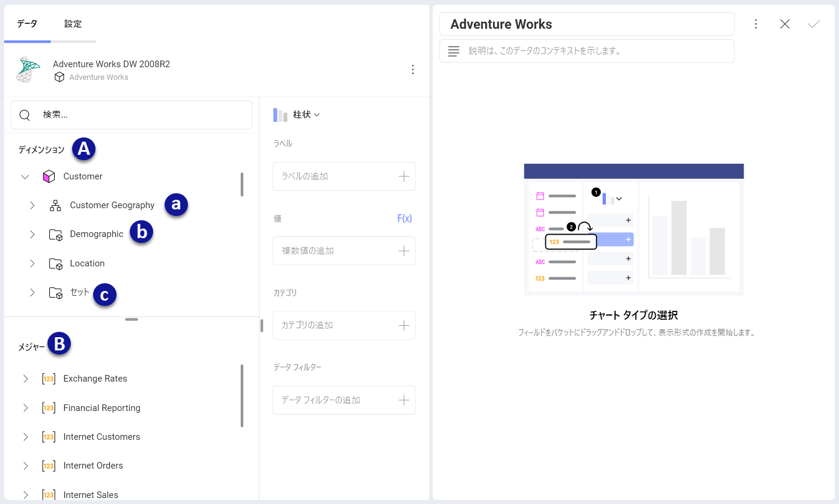
Task: Collapse the Customer dimension
Action: tap(25, 176)
